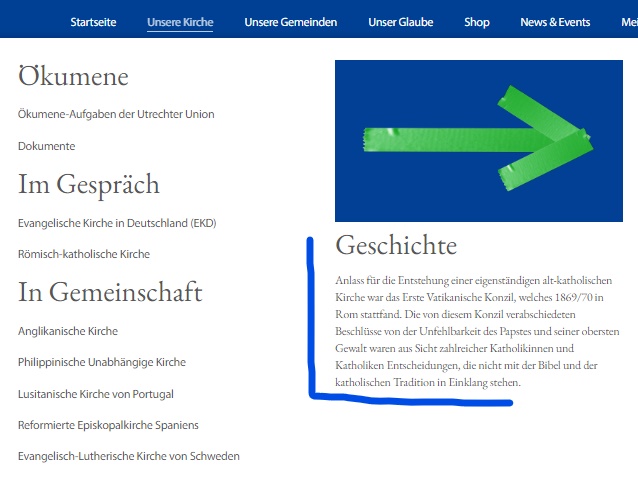The image size is (638, 490).
Task: Open Lusitanische Kirche von Portugal link
Action: tap(96, 394)
